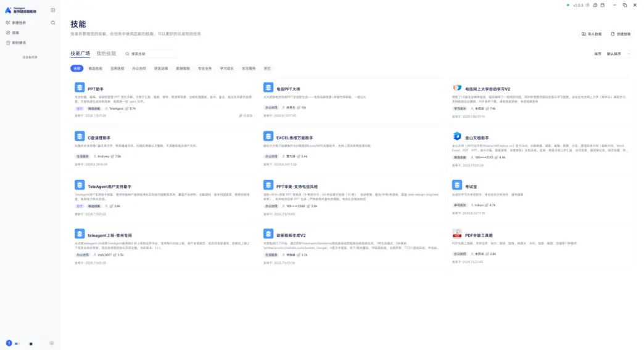Open the settings gear in the sidebar footer
The image size is (644, 350).
52,343
